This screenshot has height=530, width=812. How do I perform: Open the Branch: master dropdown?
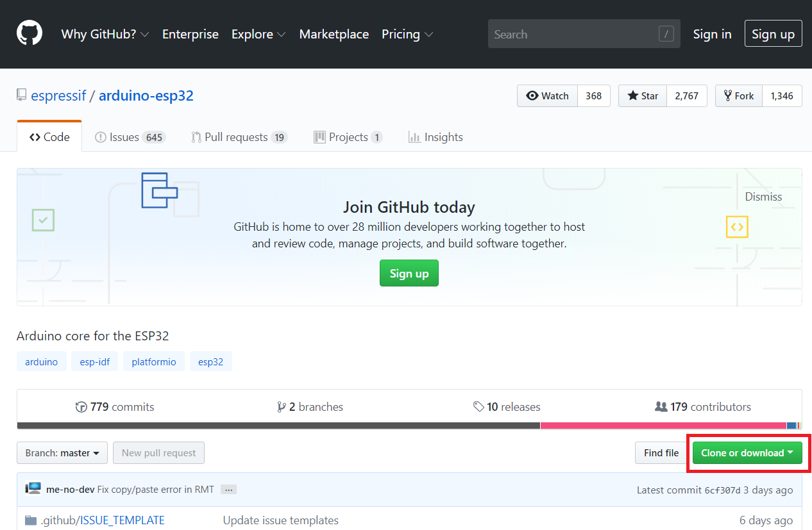(62, 452)
